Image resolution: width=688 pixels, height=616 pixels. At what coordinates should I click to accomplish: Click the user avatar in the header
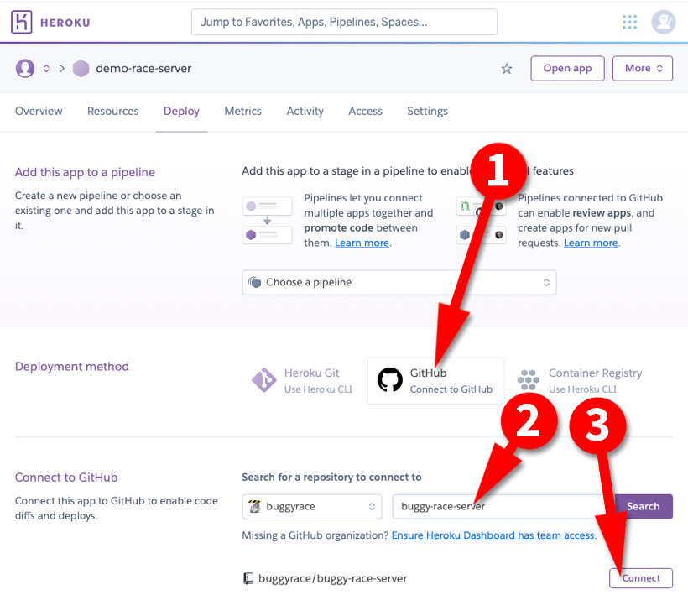click(x=664, y=22)
